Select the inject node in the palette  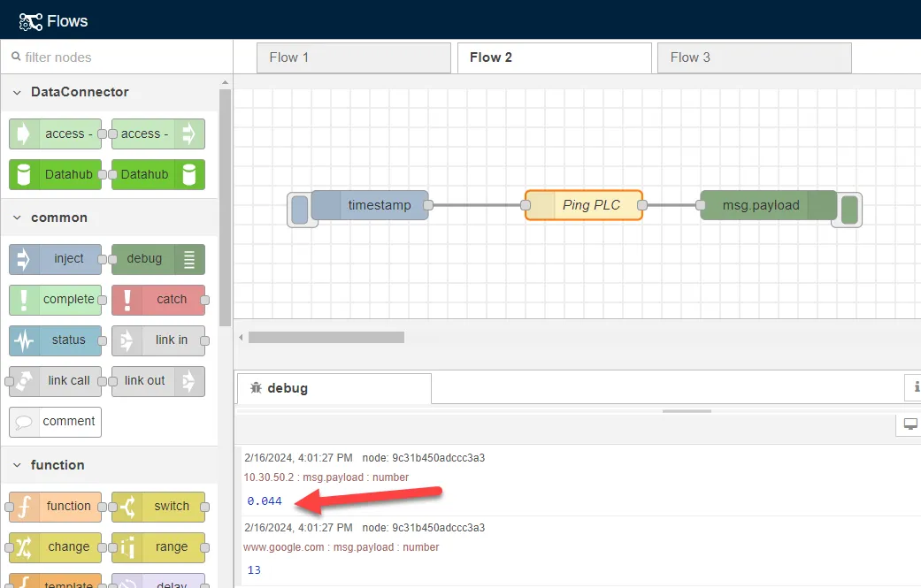click(55, 258)
